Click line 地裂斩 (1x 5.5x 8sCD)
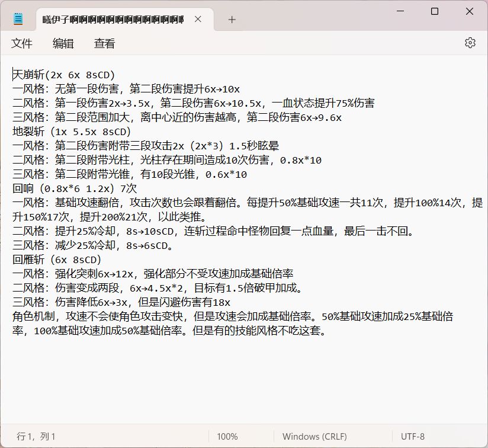 pyautogui.click(x=72, y=132)
